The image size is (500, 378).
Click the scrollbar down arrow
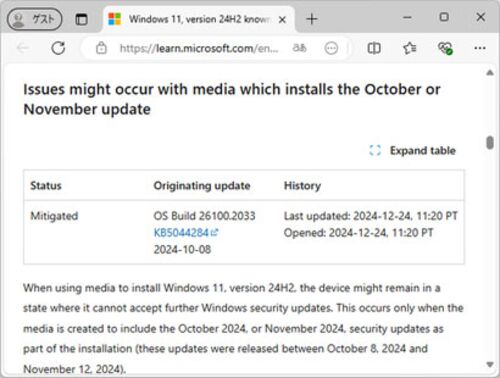click(490, 364)
